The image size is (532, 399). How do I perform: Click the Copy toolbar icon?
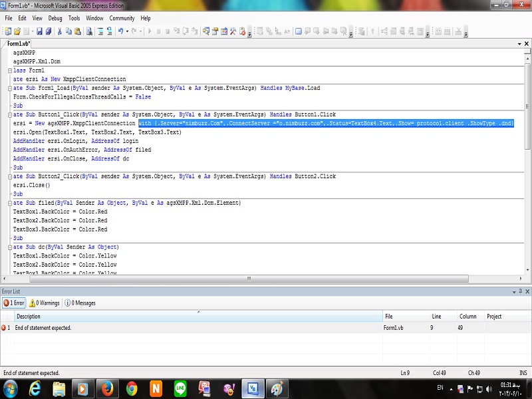coord(68,31)
